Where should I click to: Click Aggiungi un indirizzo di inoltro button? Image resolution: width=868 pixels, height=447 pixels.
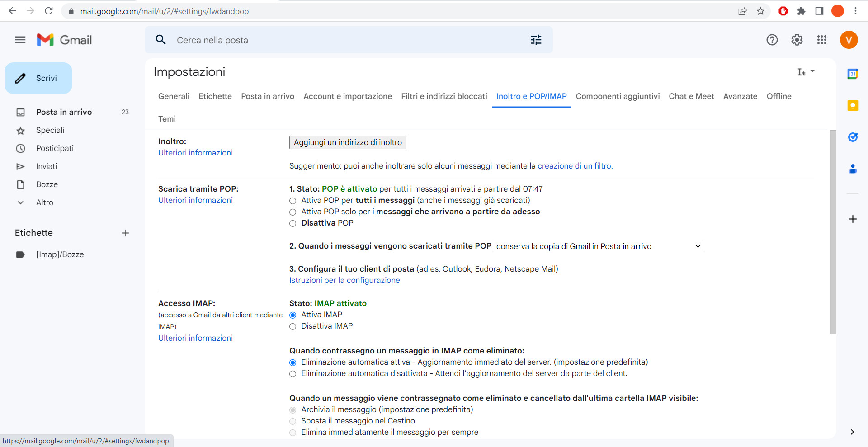click(347, 142)
